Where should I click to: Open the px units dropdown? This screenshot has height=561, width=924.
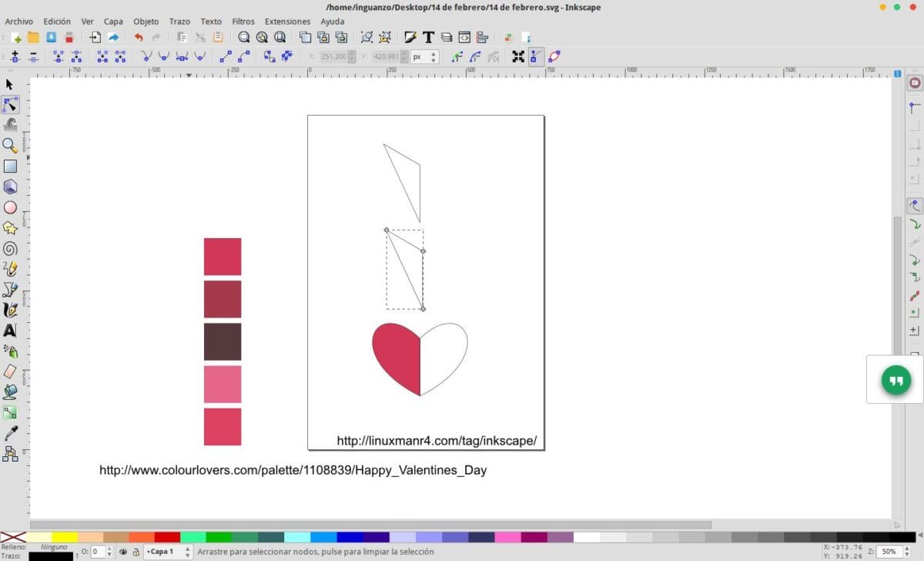coord(420,56)
